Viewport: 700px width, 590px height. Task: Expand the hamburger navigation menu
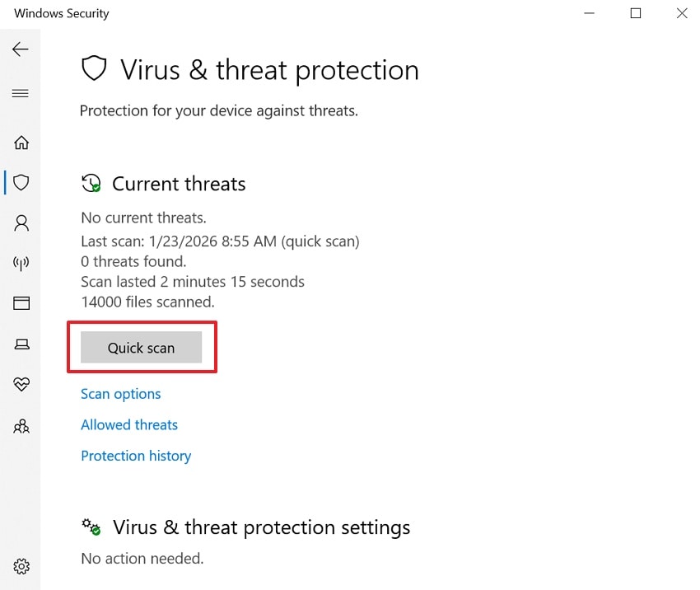click(21, 93)
